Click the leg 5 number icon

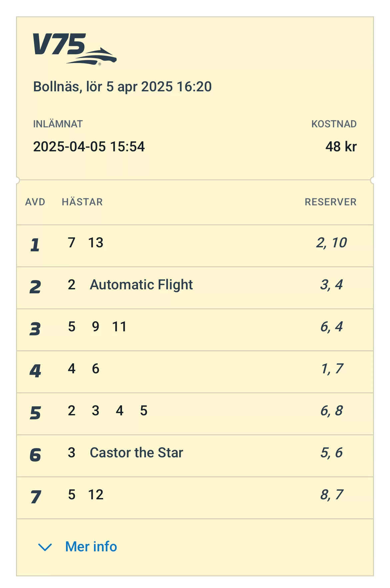pyautogui.click(x=35, y=413)
